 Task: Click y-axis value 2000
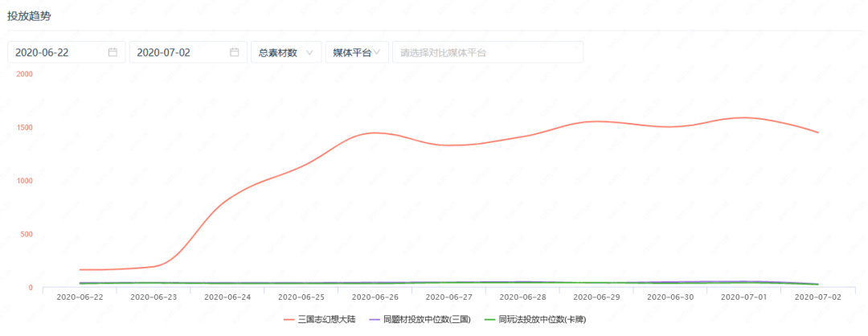point(24,74)
